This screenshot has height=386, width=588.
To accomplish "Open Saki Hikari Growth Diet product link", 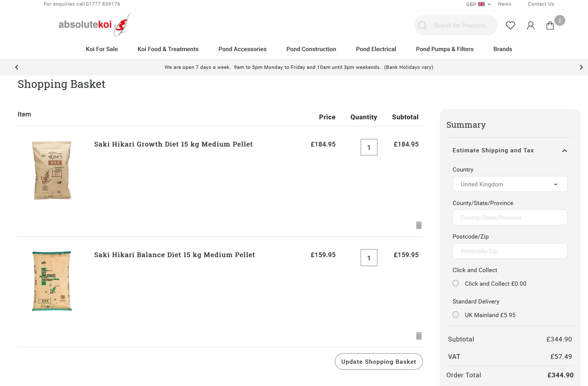I will pyautogui.click(x=173, y=144).
